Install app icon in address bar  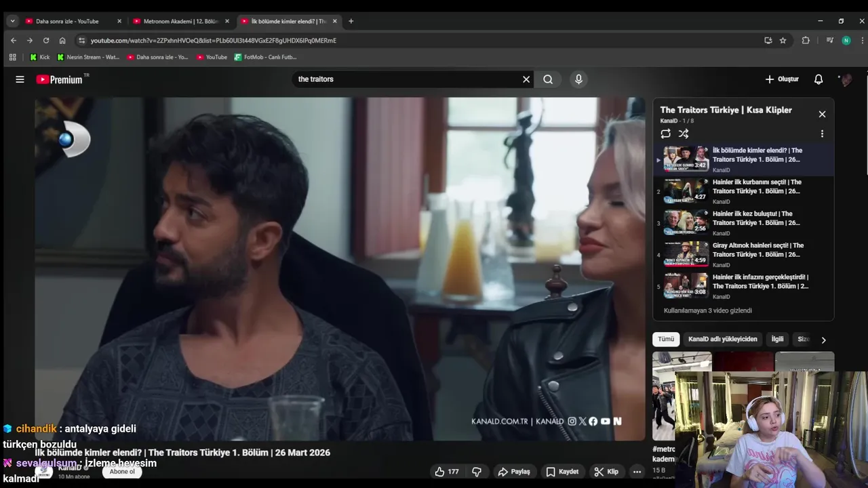pyautogui.click(x=768, y=41)
